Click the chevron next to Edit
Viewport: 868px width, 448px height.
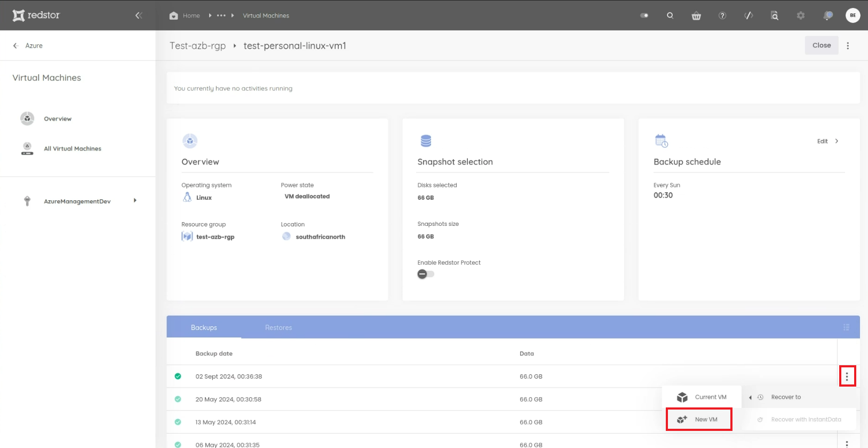point(837,141)
